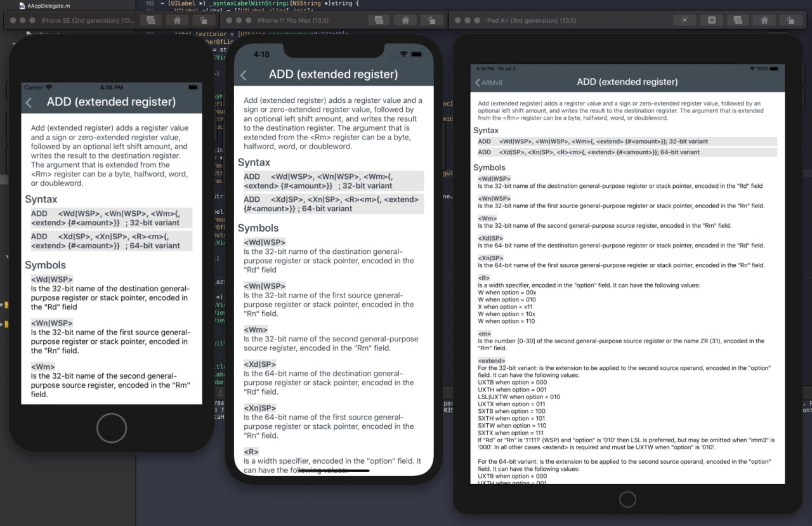Click the iPhone SE home button circle
The height and width of the screenshot is (526, 812).
click(111, 428)
